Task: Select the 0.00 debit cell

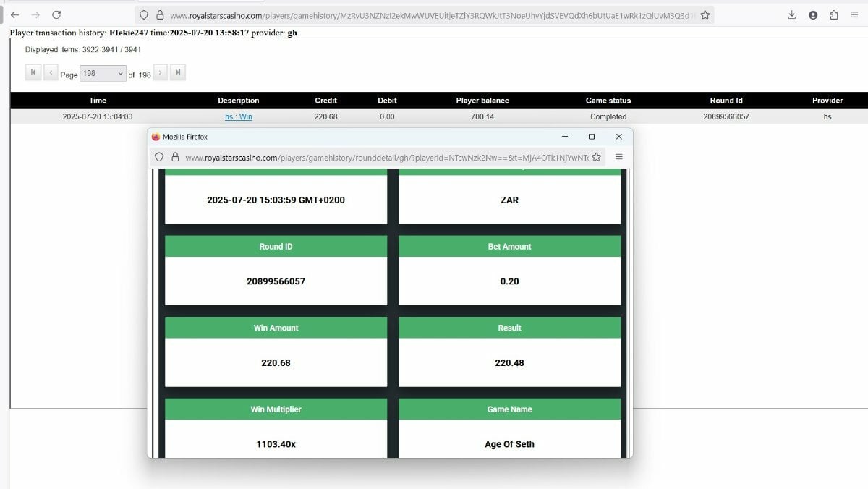Action: [x=387, y=116]
